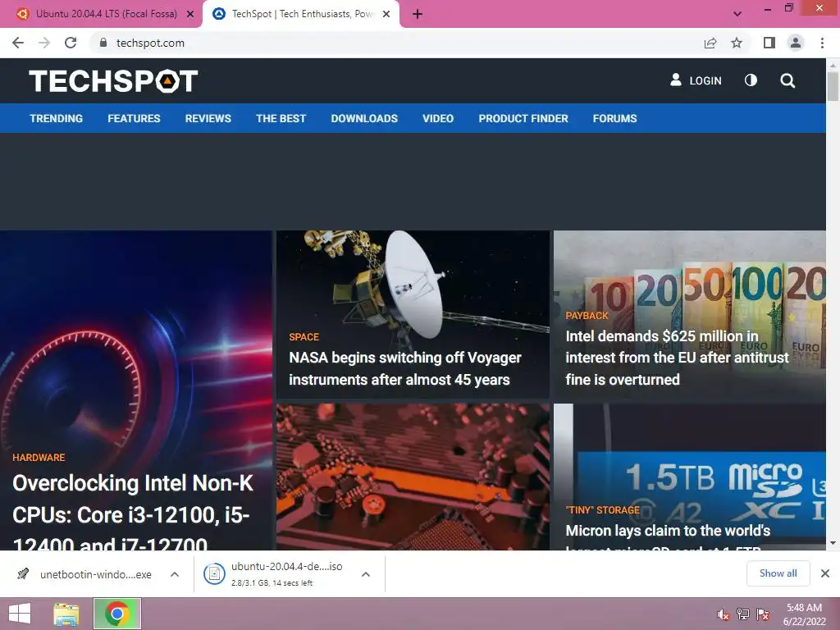Open File Explorer from taskbar

(x=66, y=614)
